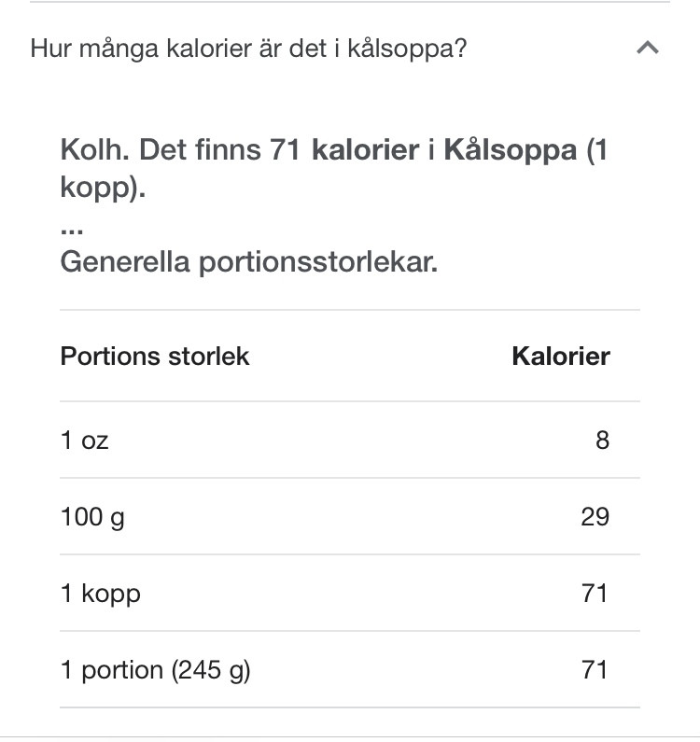Select the snippet text starting with 'Kolh.'
This screenshot has height=742, width=700.
click(x=334, y=168)
